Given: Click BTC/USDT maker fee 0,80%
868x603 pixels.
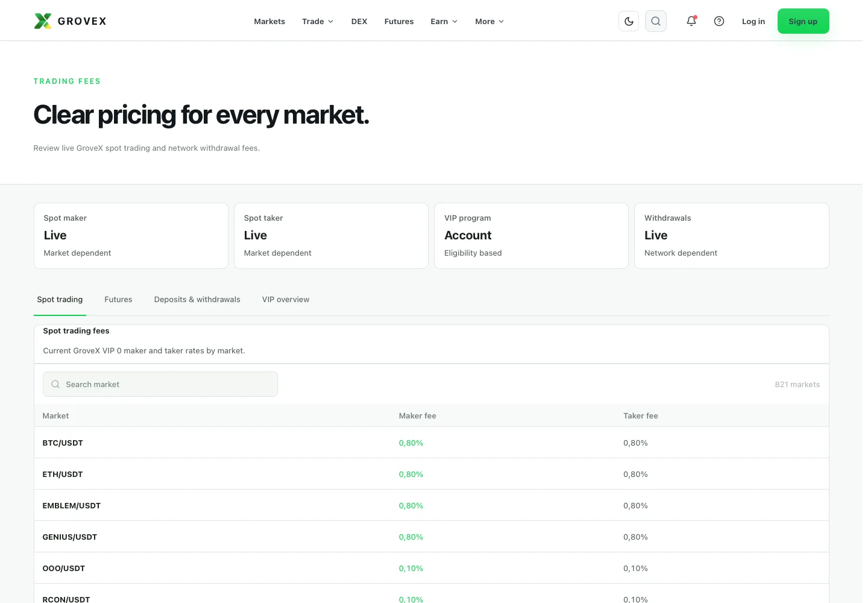Looking at the screenshot, I should (411, 443).
